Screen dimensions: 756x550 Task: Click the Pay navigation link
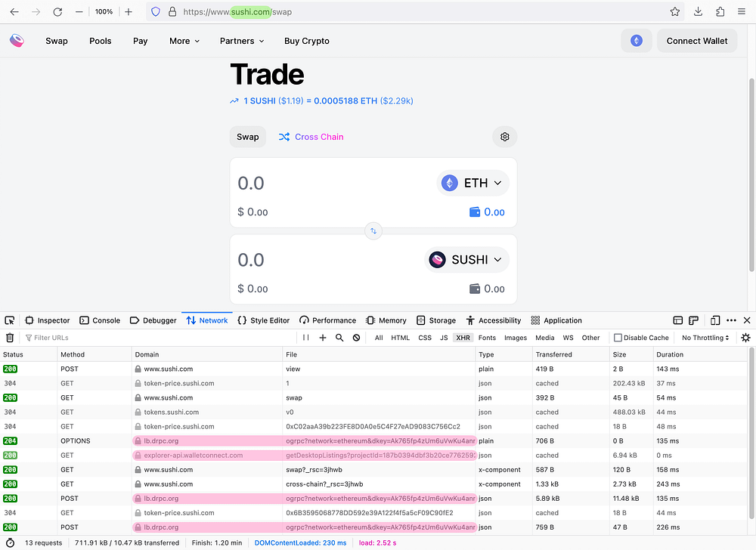tap(141, 41)
